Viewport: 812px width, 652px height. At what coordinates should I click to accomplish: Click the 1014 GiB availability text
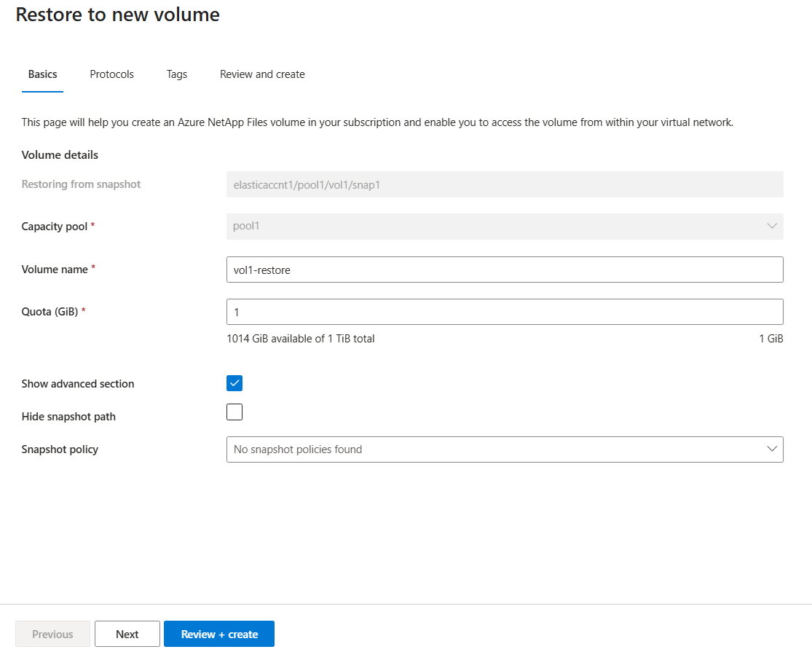(300, 338)
